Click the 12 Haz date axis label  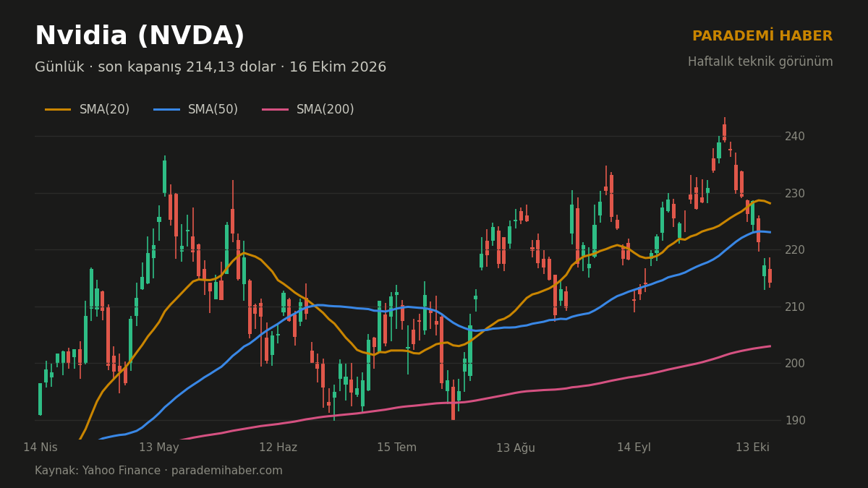pos(278,448)
